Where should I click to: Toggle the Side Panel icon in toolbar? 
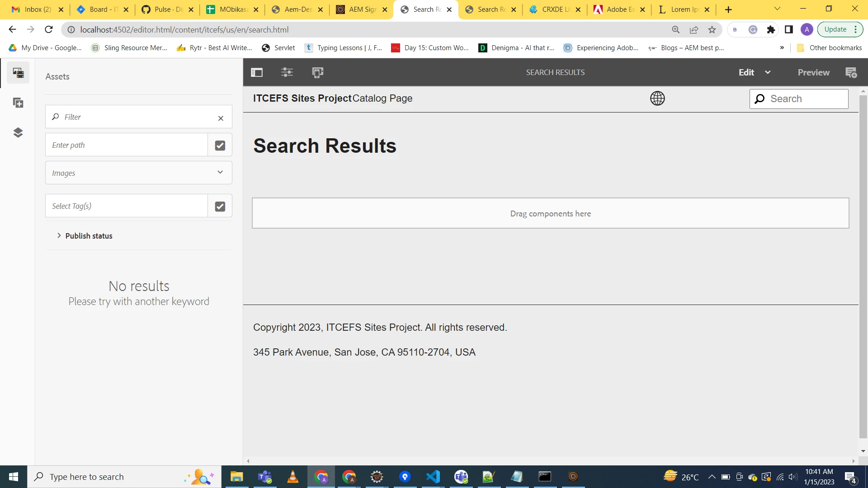click(257, 72)
